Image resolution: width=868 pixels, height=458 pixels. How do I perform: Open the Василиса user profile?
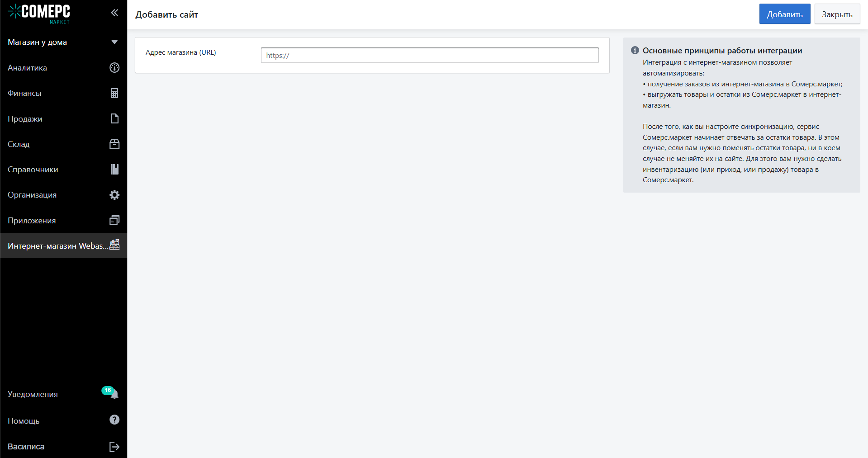pos(26,446)
